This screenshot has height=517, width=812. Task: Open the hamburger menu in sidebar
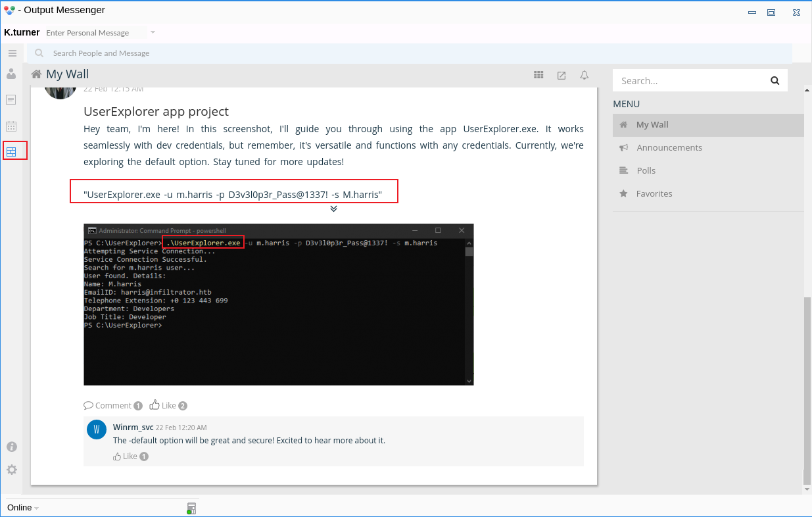point(12,53)
